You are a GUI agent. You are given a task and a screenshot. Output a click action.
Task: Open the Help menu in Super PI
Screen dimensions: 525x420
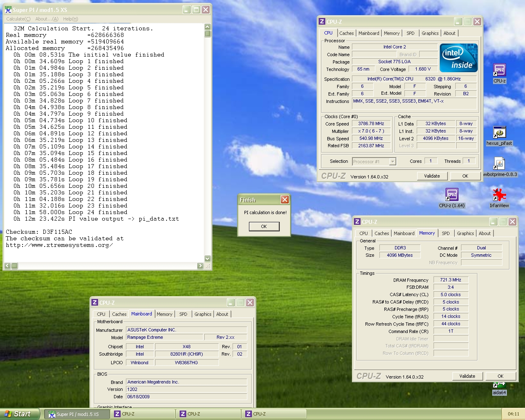coord(71,19)
